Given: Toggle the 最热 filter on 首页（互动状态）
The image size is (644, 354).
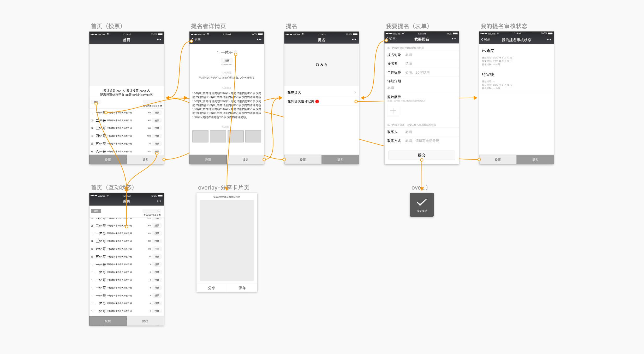Looking at the screenshot, I should pos(96,211).
